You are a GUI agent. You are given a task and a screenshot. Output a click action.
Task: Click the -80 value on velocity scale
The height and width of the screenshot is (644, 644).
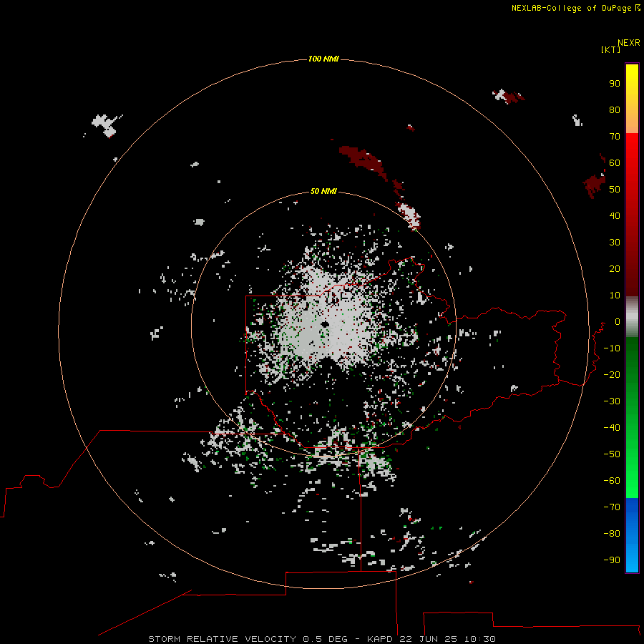pos(612,534)
